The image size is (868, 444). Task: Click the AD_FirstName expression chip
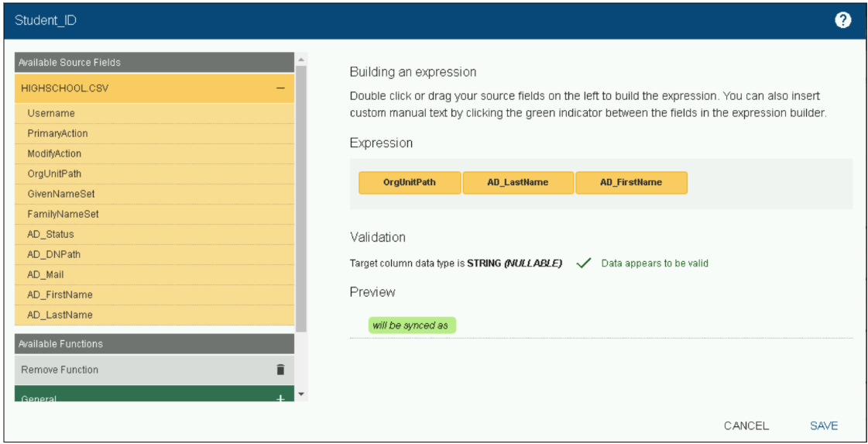[631, 182]
